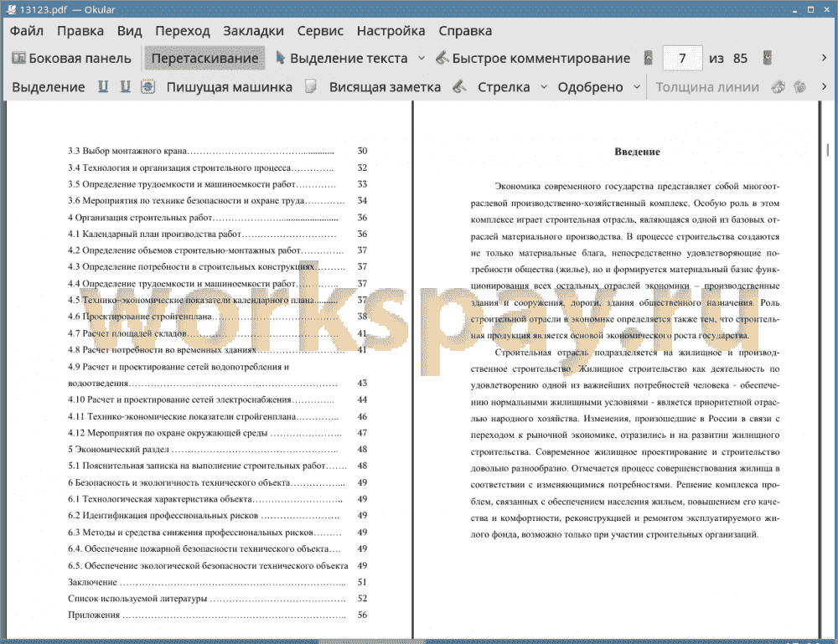Open the Настройка menu
This screenshot has width=838, height=644.
click(x=391, y=31)
